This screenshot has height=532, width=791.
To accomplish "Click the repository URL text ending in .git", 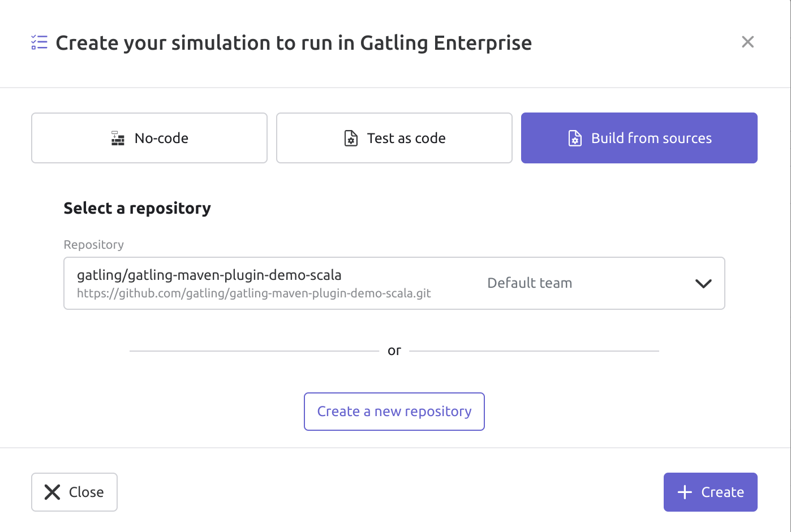I will click(x=254, y=293).
